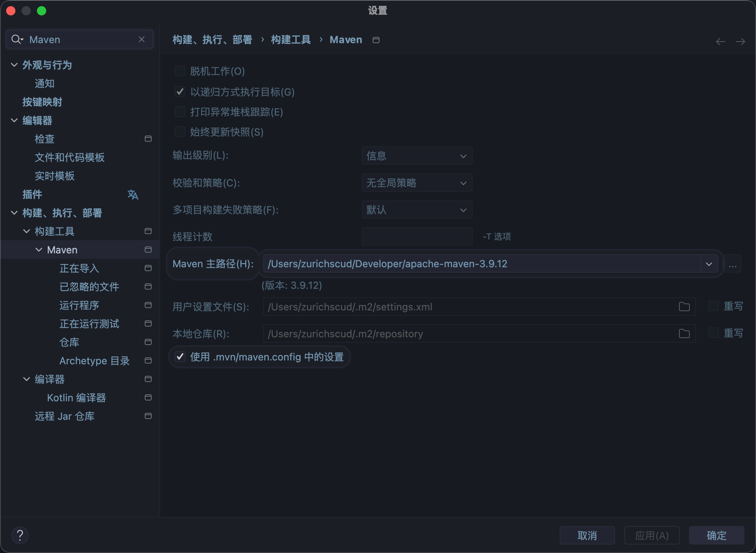Browse the 本地仓库 path with the folder icon
Viewport: 756px width, 553px height.
684,333
